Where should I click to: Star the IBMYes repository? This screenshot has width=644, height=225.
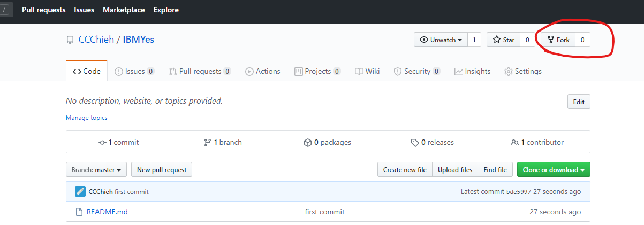click(x=503, y=40)
